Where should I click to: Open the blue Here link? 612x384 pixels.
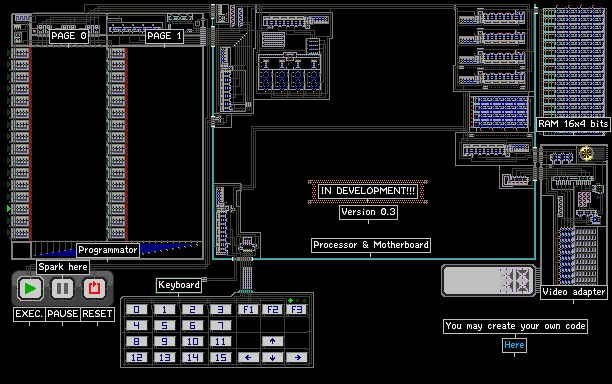point(514,345)
